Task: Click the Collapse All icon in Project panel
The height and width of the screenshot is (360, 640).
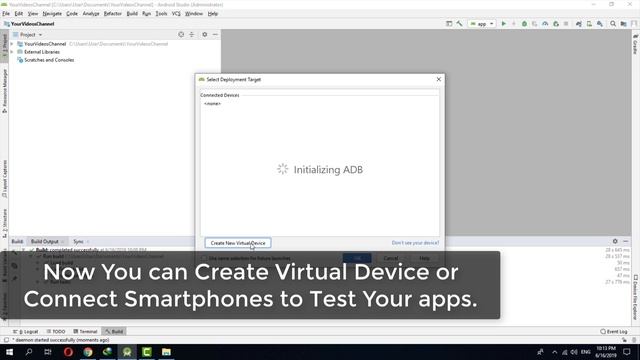Action: [192, 35]
